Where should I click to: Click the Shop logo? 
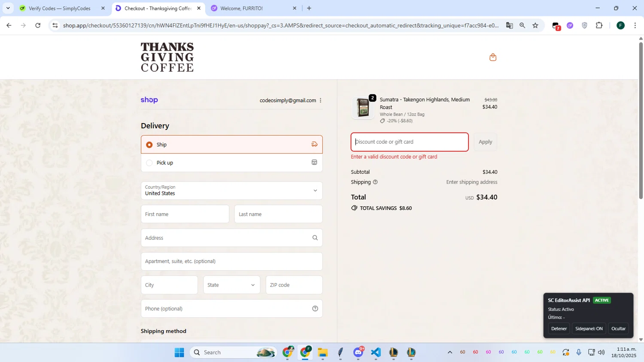pos(149,100)
